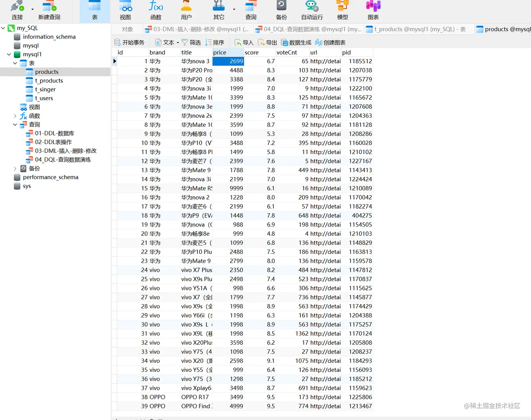
Task: Click the title column header
Action: tap(196, 52)
